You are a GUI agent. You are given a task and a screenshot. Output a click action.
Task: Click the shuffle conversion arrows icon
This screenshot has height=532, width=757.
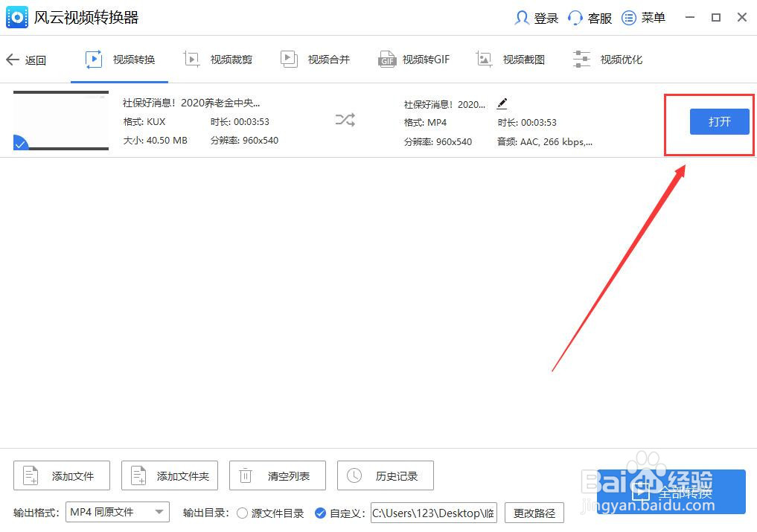[345, 119]
